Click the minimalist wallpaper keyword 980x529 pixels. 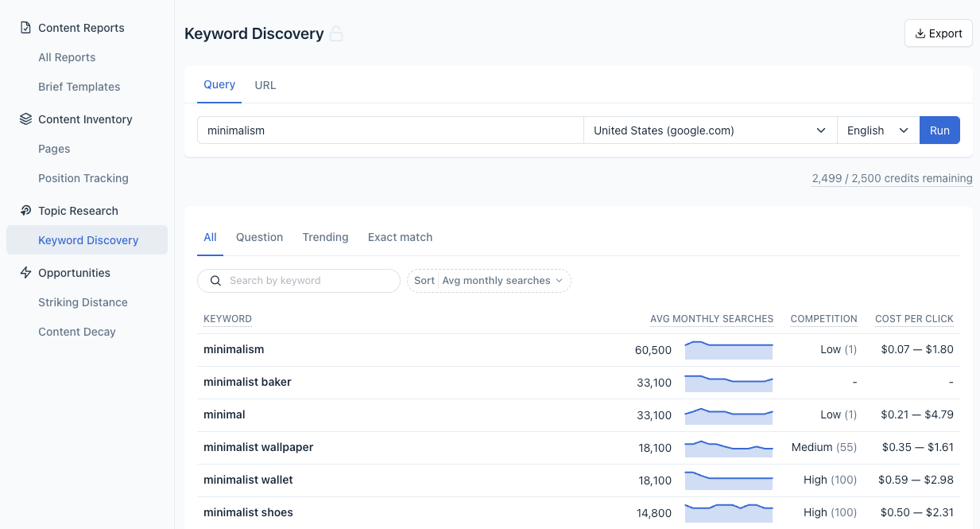click(258, 447)
